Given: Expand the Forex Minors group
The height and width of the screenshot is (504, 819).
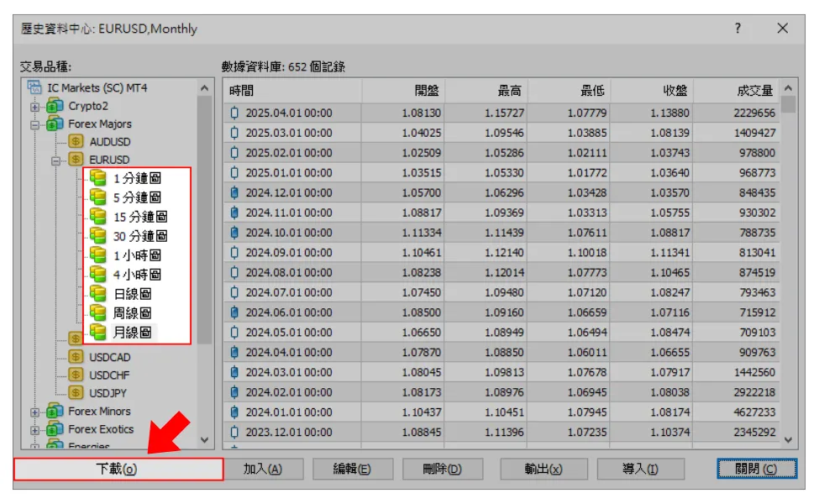Looking at the screenshot, I should click(x=35, y=412).
